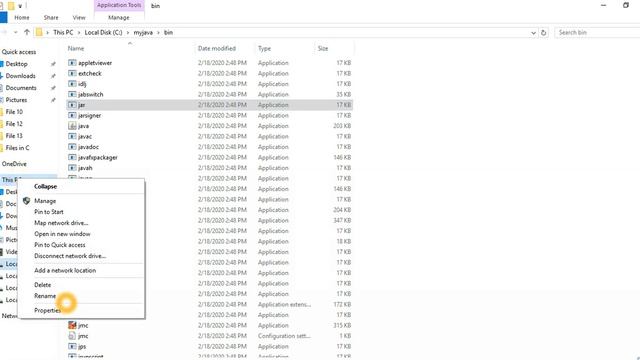The image size is (640, 360).
Task: Select the jmc application icon
Action: 72,325
